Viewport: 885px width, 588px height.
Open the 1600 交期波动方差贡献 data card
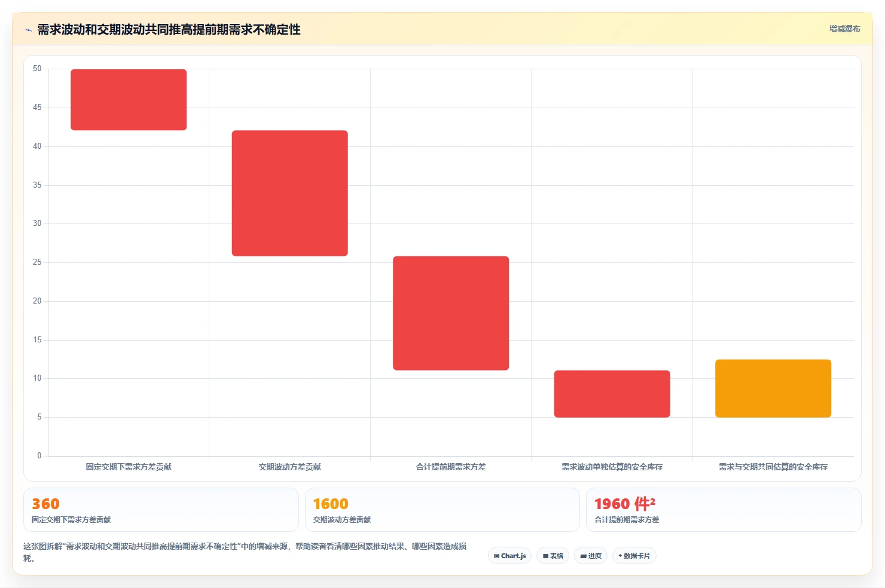coord(443,510)
